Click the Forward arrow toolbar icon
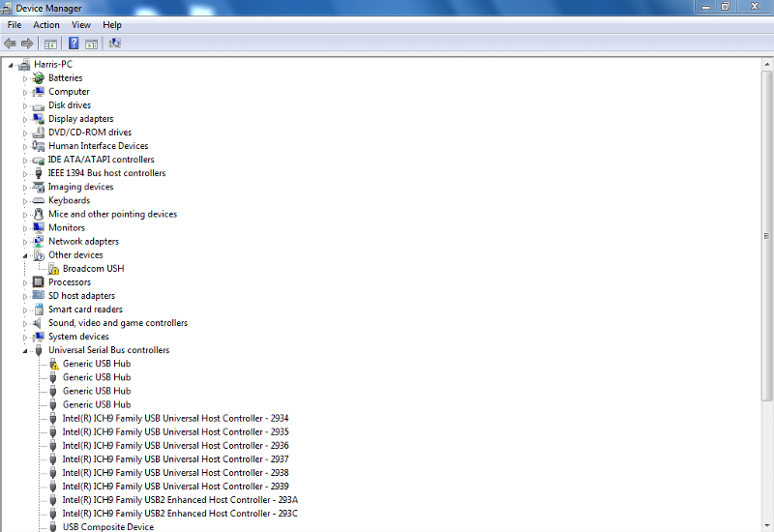This screenshot has width=774, height=532. click(x=27, y=44)
